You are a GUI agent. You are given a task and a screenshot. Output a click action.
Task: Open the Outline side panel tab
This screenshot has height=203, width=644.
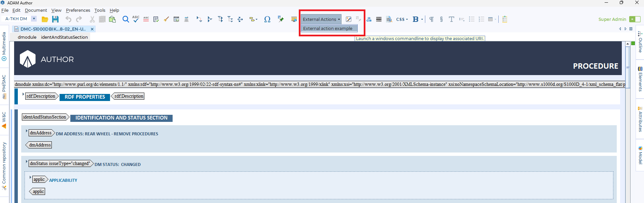point(640,42)
